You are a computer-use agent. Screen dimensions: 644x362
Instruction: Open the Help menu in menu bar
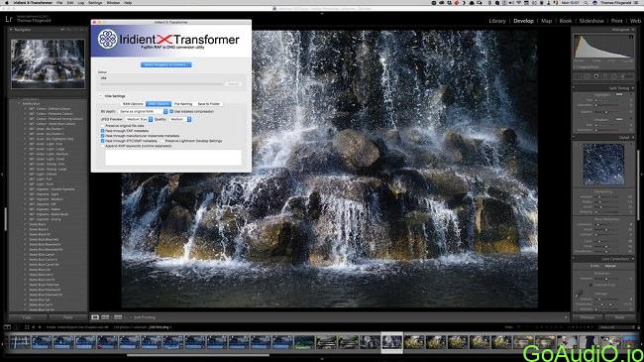pos(128,2)
